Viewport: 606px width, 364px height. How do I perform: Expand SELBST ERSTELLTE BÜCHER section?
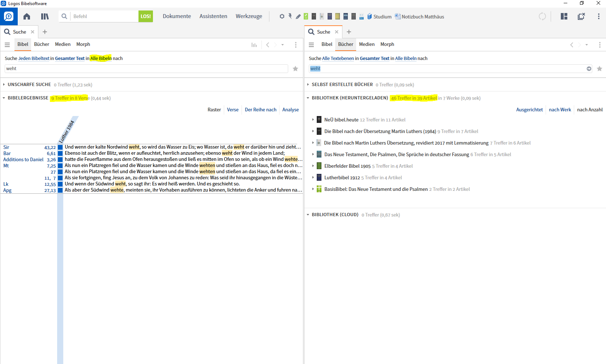[308, 85]
